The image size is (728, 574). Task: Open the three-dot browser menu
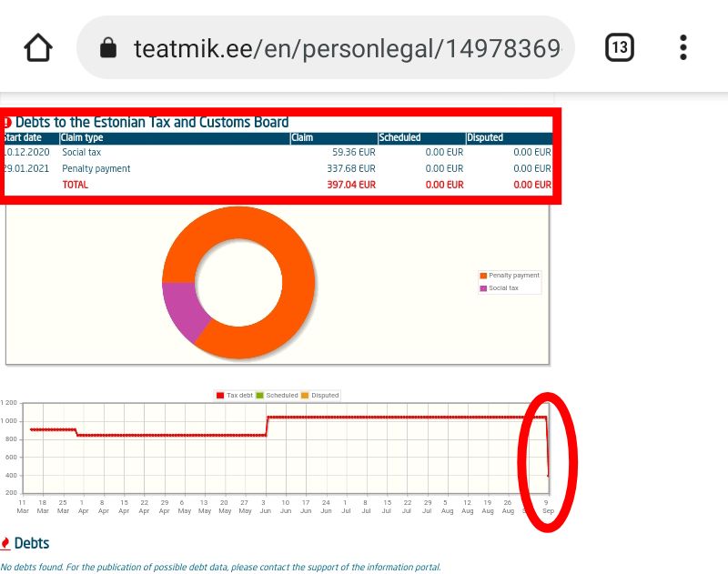(683, 47)
